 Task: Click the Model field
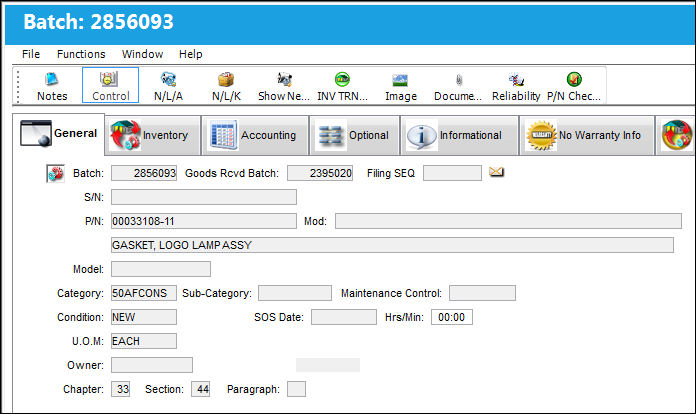pos(161,269)
